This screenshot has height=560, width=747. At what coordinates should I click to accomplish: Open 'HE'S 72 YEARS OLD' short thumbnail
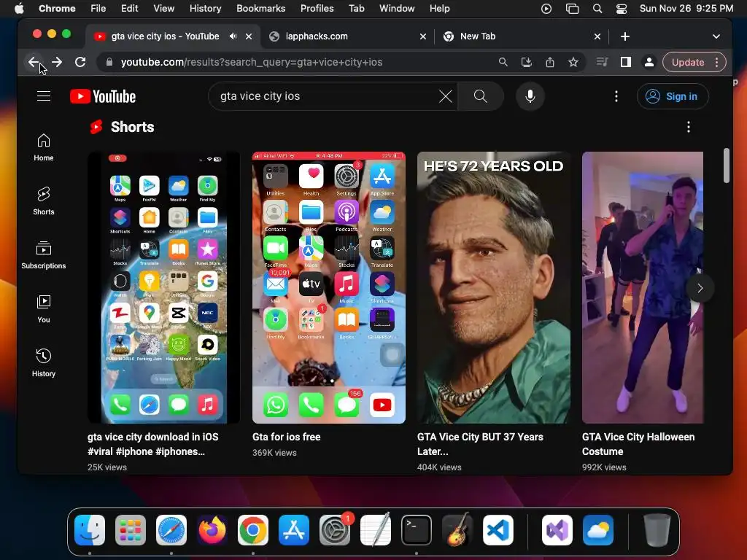pos(494,287)
